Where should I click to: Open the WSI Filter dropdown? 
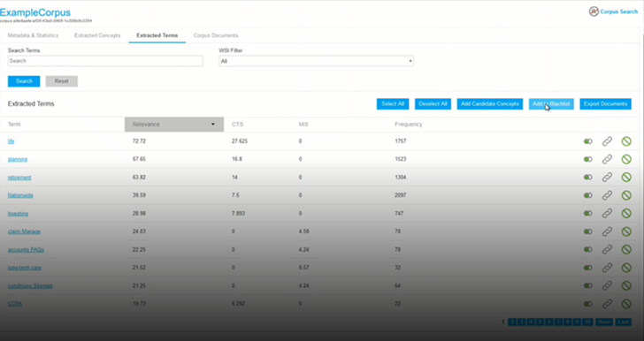pos(316,61)
